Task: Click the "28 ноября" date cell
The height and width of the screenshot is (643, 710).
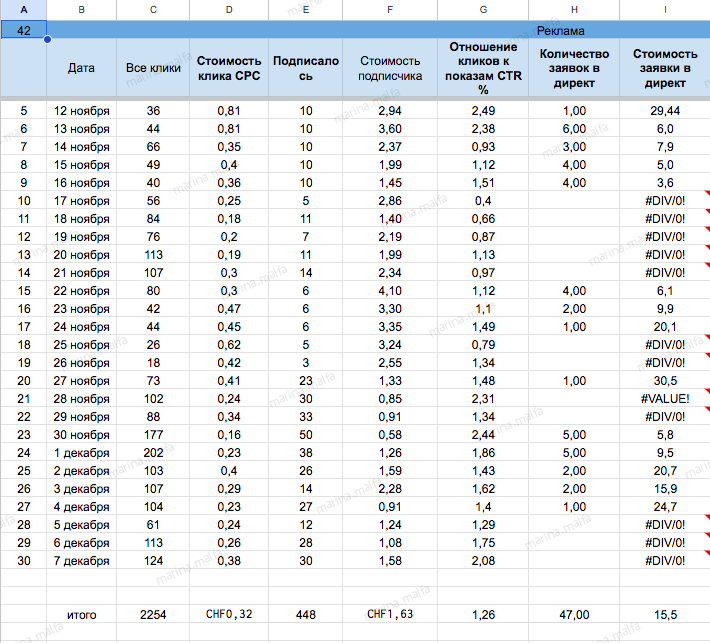Action: [82, 398]
